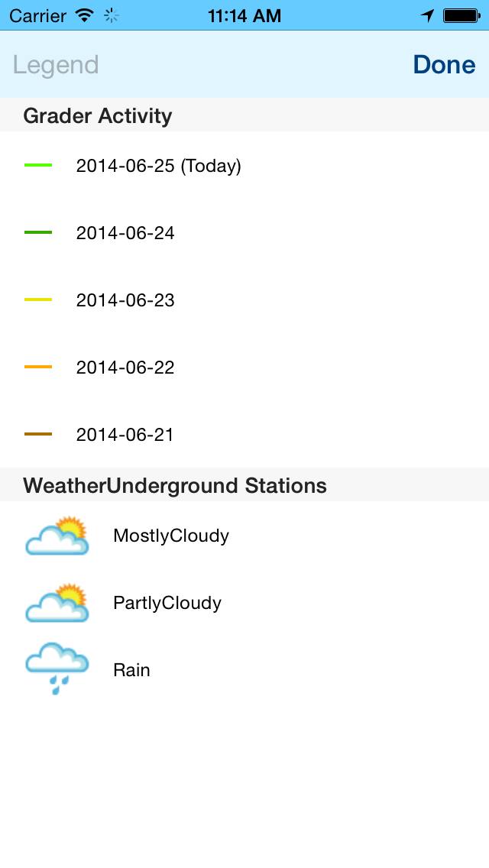
Task: Select the 2014-06-24 legend entry
Action: pyautogui.click(x=244, y=232)
